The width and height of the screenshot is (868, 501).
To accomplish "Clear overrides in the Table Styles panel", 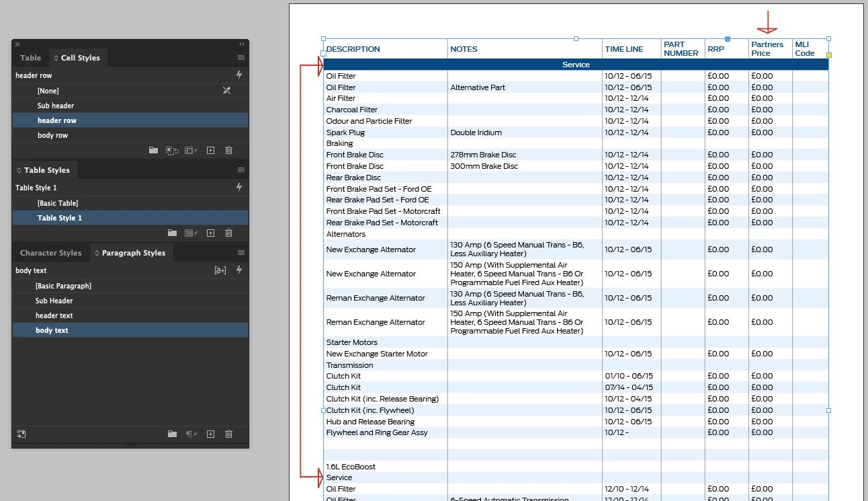I will 191,233.
